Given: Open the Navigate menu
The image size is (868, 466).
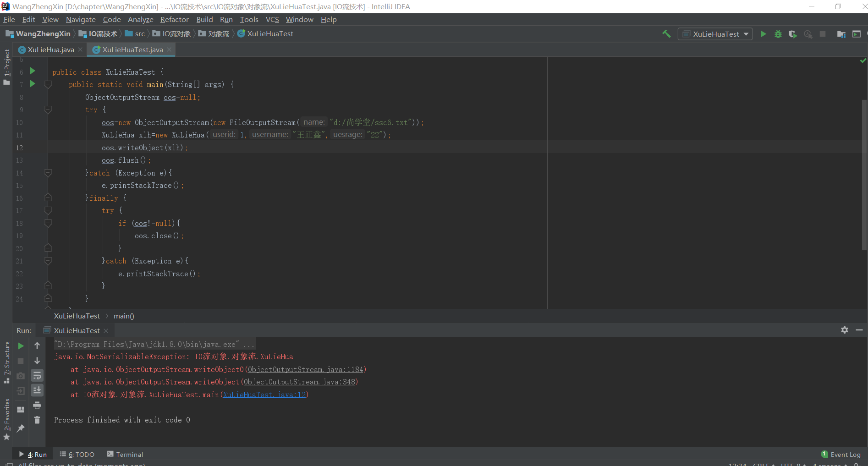Looking at the screenshot, I should click(x=81, y=19).
